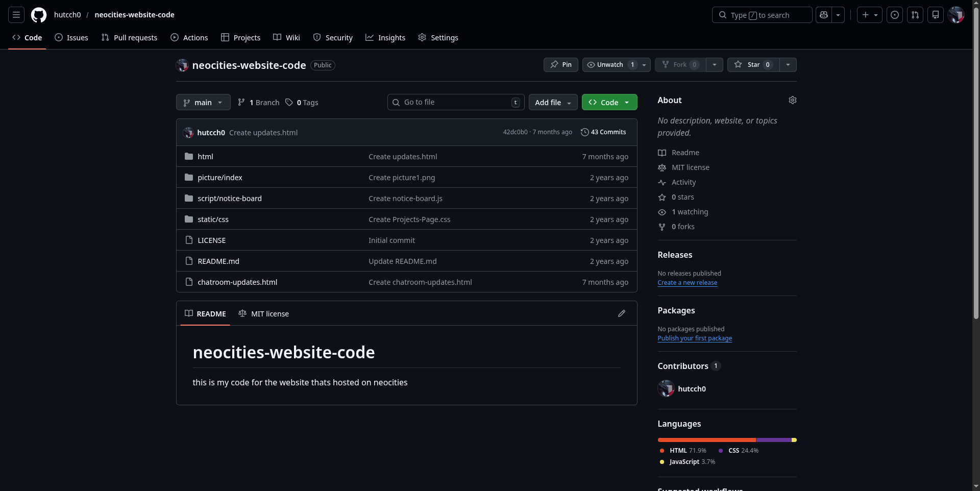The height and width of the screenshot is (491, 980).
Task: Open notifications via the inbox icon
Action: pyautogui.click(x=936, y=15)
